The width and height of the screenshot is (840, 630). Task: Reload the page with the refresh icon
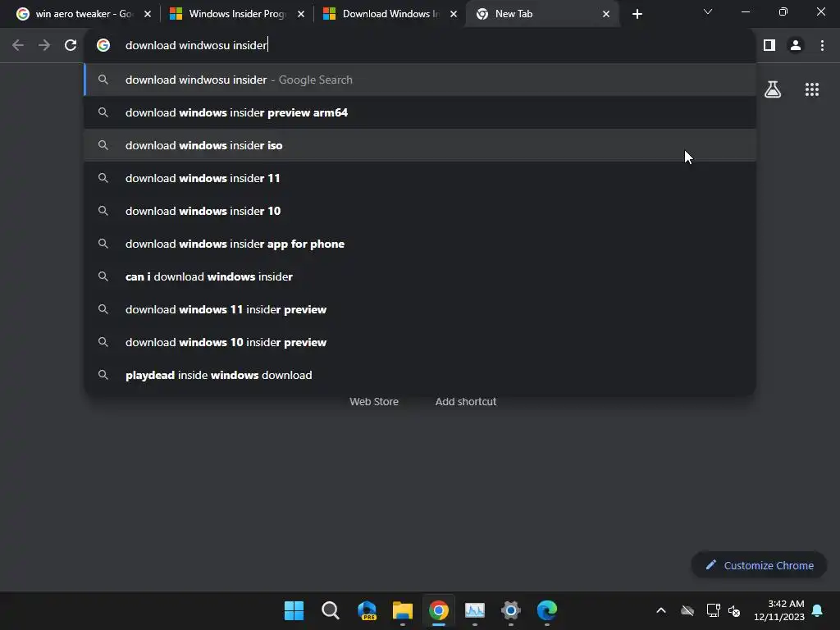71,45
